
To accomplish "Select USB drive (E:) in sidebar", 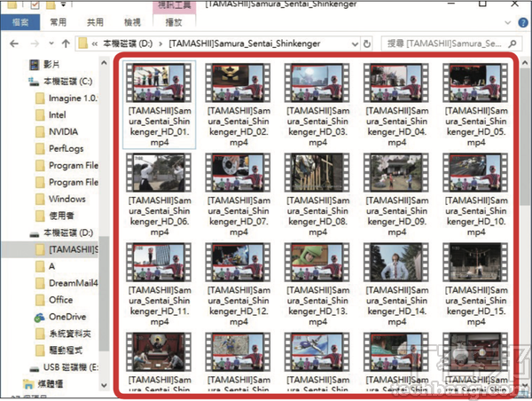I will click(69, 366).
